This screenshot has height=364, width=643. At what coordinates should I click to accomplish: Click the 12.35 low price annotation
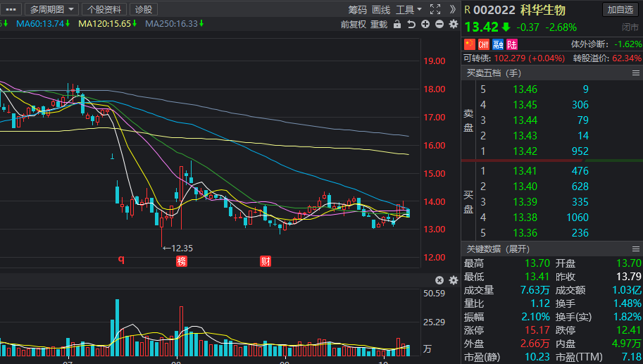coord(177,248)
